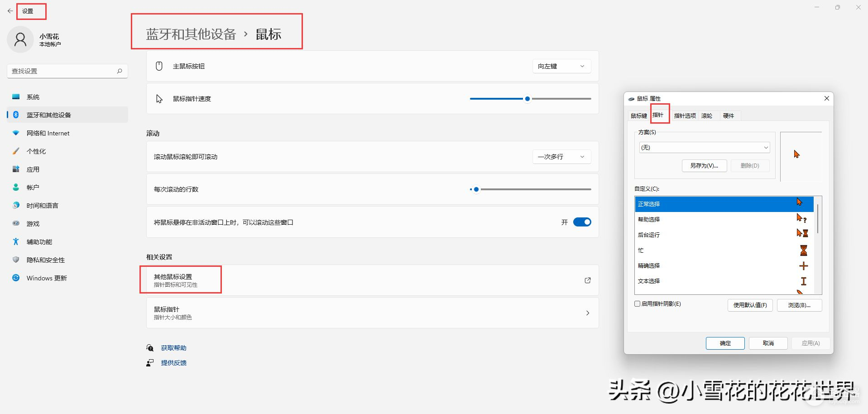This screenshot has height=414, width=868.
Task: Click the 提供反馈 icon
Action: point(150,363)
